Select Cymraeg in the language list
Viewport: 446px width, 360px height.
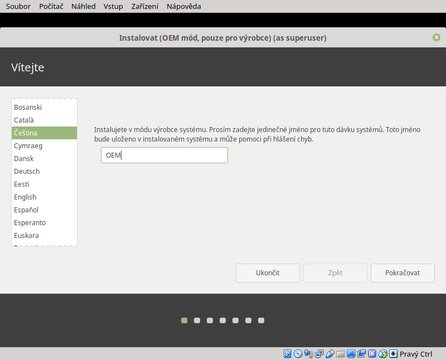(44, 146)
